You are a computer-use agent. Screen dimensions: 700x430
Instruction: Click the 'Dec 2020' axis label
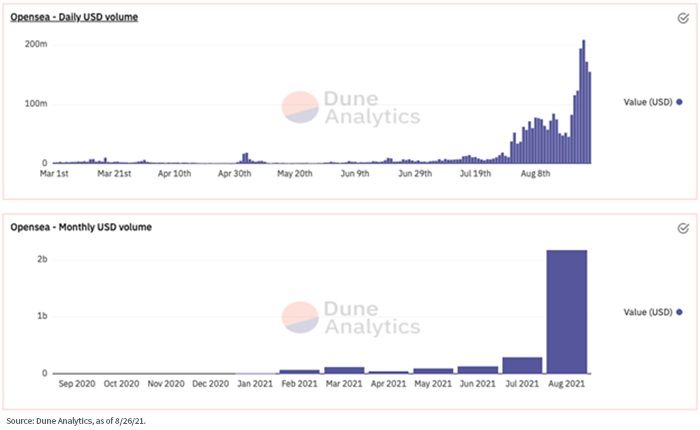pos(211,384)
